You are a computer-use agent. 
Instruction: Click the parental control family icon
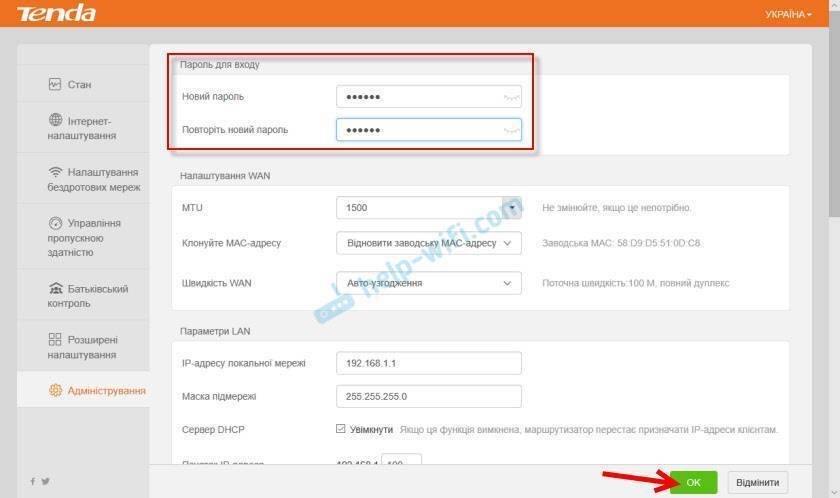(x=56, y=289)
